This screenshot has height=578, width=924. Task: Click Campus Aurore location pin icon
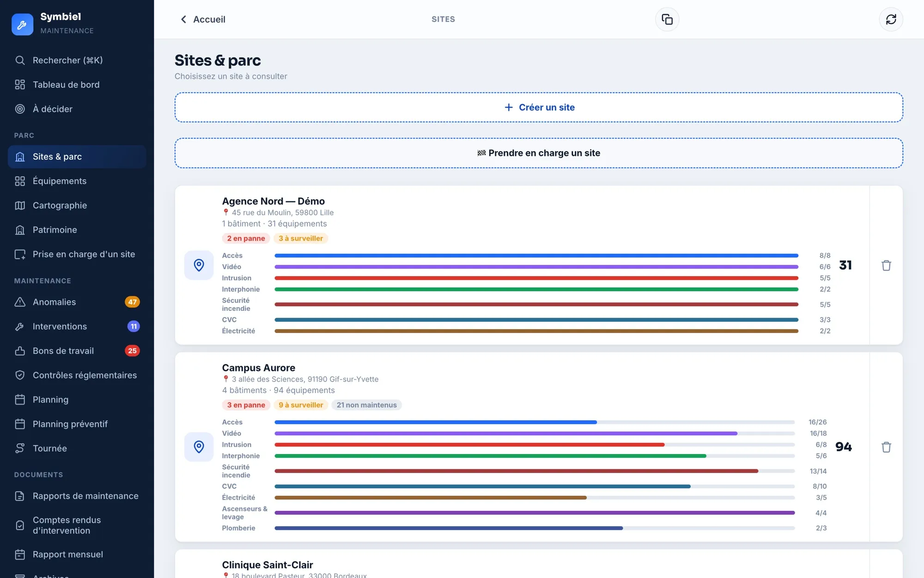point(199,447)
